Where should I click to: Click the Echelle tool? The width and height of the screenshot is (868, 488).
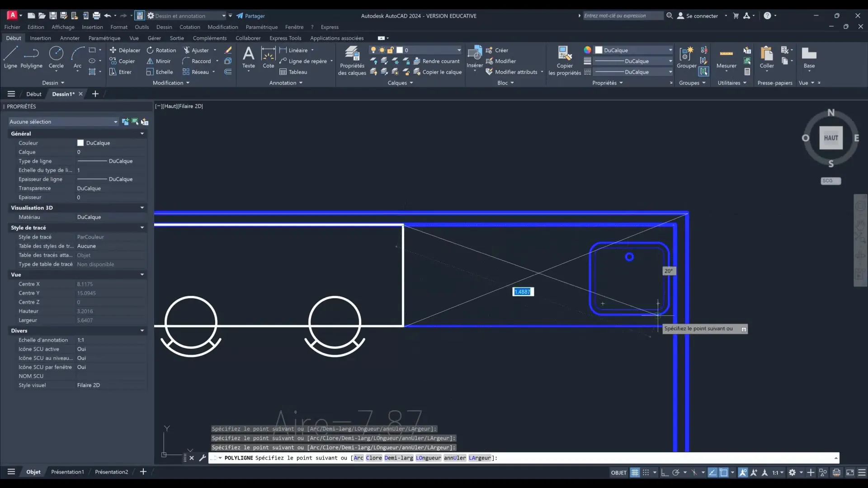coord(160,72)
